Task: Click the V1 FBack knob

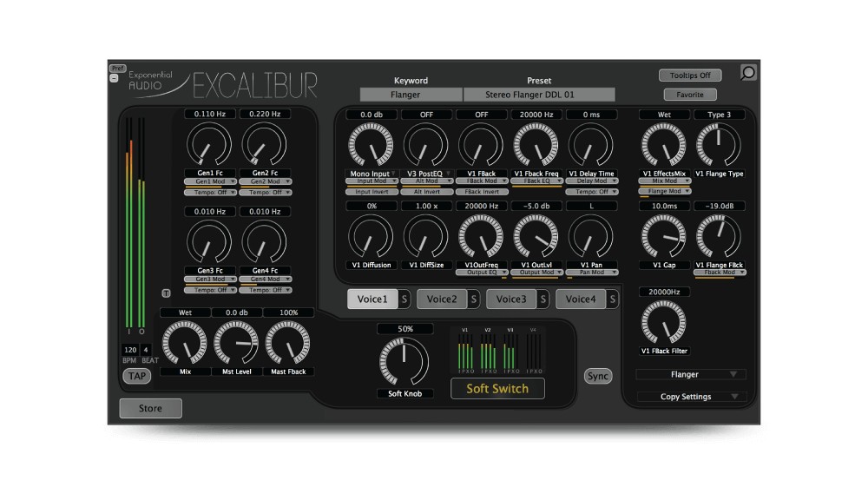Action: [x=481, y=144]
